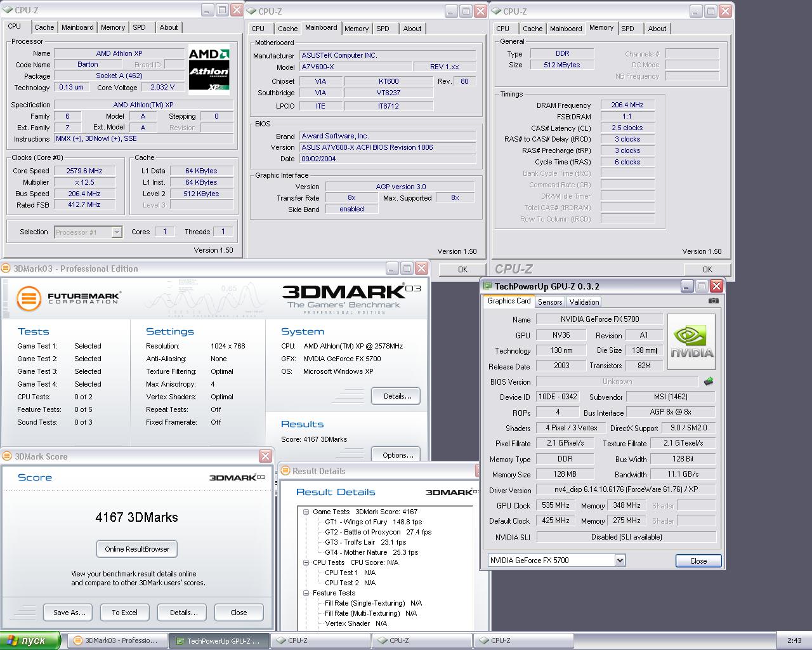
Task: Click the BIOS save chip icon in GPU-Z
Action: [x=709, y=381]
